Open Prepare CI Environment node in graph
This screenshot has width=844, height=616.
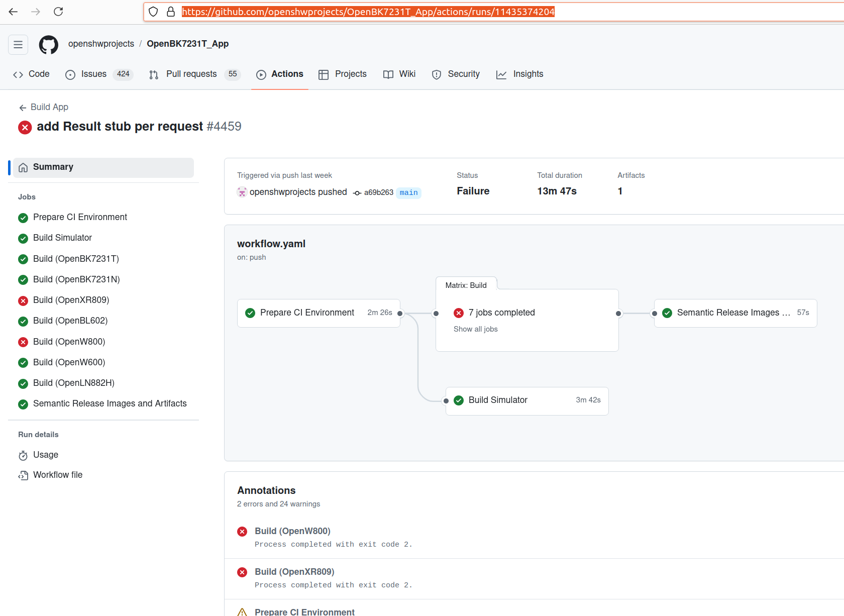click(319, 313)
